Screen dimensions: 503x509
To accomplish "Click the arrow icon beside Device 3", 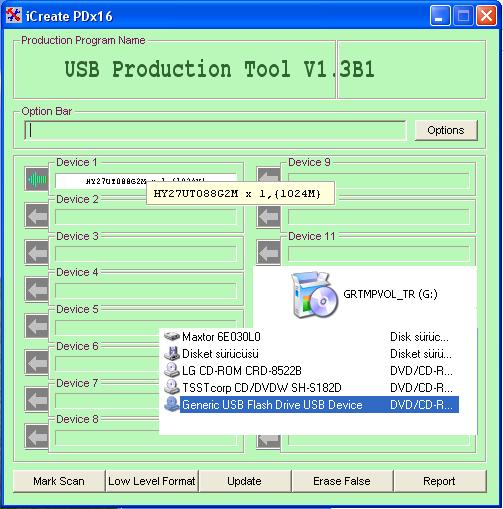I will [37, 252].
